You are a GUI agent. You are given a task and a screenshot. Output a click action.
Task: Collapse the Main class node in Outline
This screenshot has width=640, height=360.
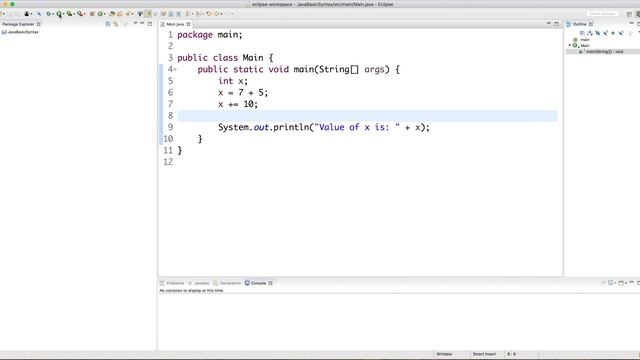point(570,45)
